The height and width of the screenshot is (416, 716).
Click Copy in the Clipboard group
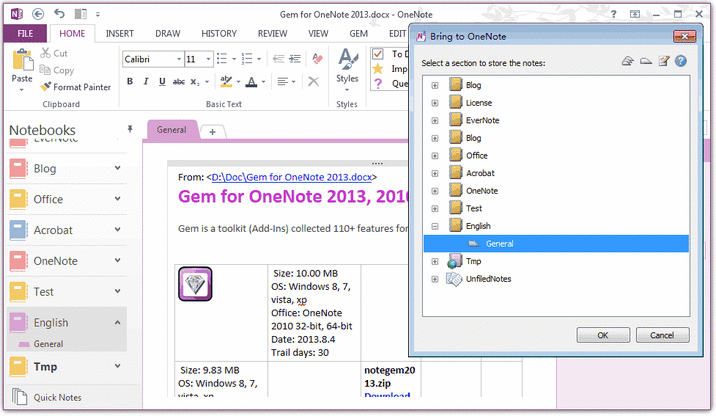(x=57, y=70)
